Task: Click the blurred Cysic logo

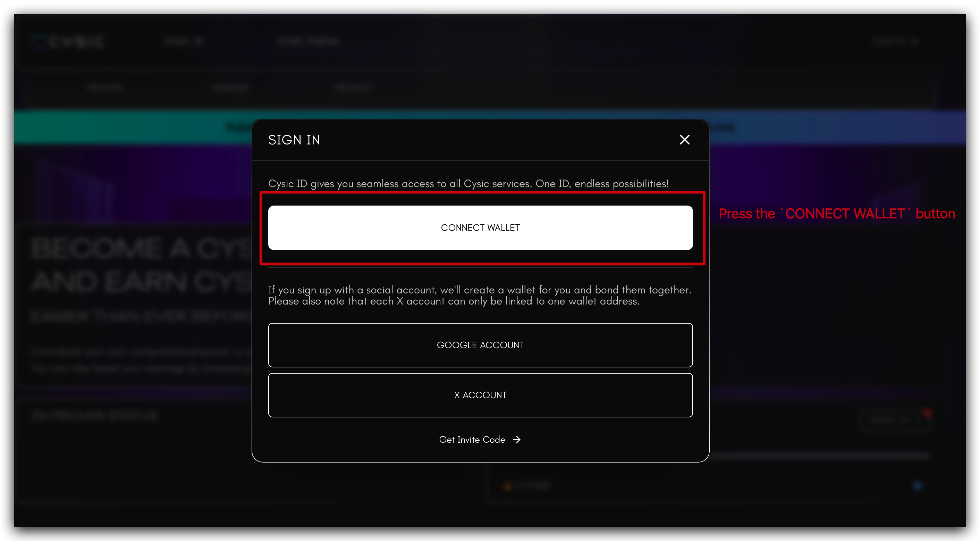Action: coord(68,41)
